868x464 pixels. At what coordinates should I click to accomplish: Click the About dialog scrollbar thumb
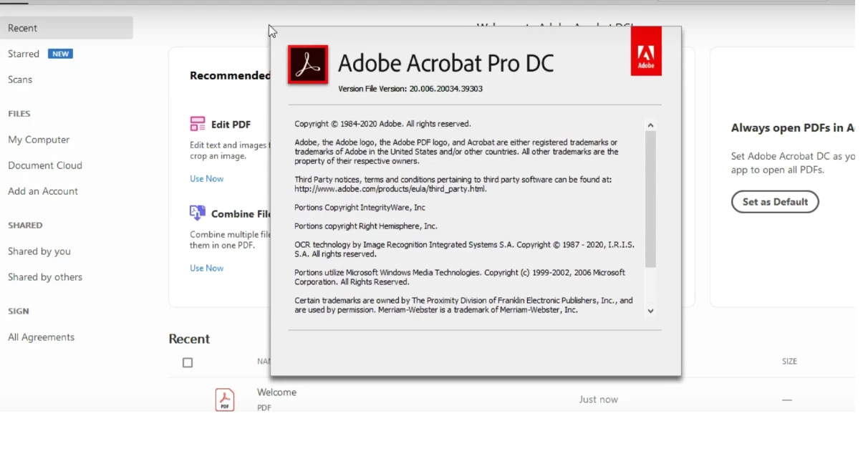(650, 200)
